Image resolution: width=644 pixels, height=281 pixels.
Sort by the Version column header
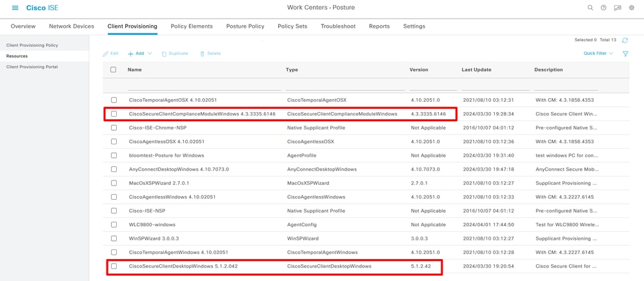[419, 70]
